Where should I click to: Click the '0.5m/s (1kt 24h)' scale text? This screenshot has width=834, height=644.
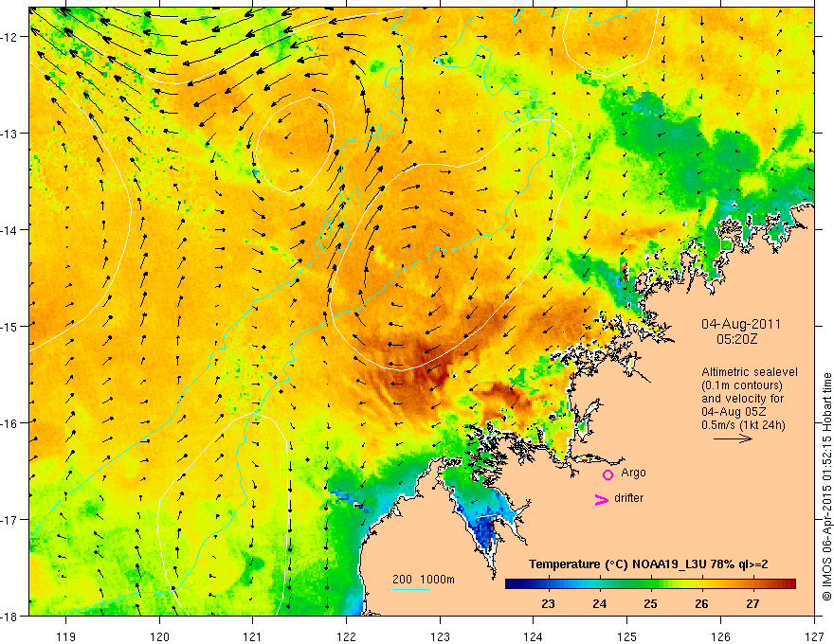[744, 425]
